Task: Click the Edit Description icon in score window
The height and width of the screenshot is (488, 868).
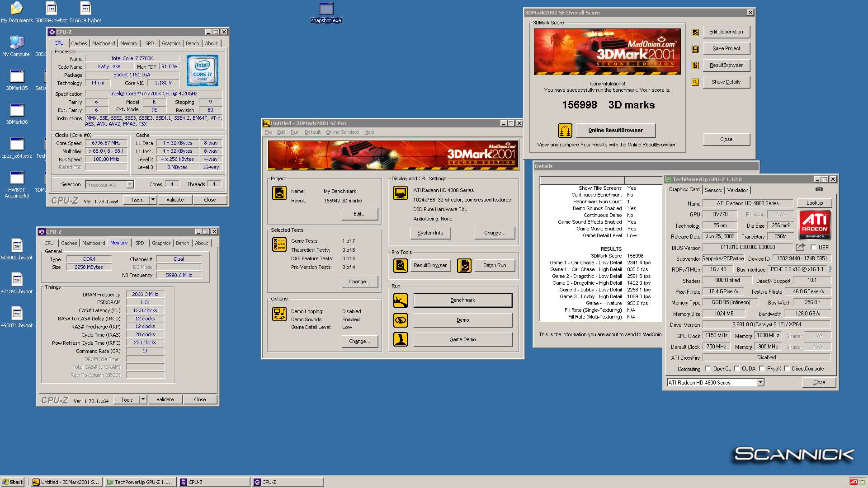Action: pos(695,32)
